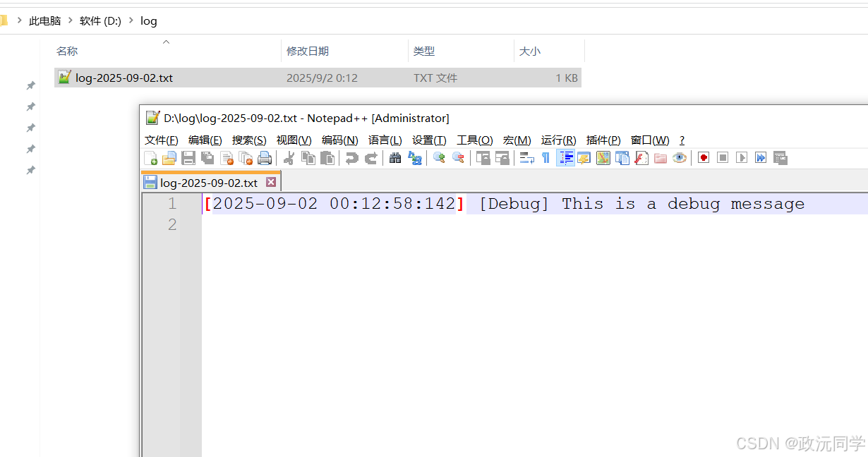
Task: Open the 语言(L) menu
Action: (x=385, y=140)
